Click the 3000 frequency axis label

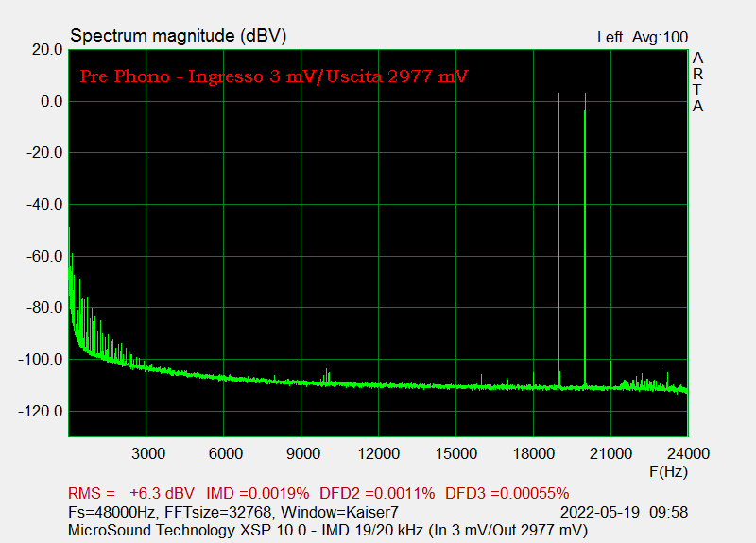148,454
